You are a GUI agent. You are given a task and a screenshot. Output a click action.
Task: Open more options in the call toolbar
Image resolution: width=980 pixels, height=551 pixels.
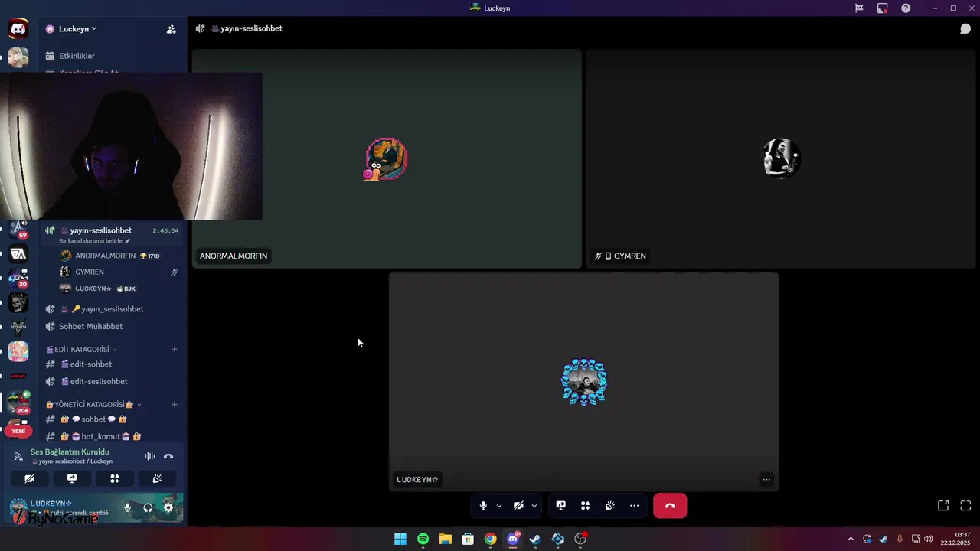[634, 506]
